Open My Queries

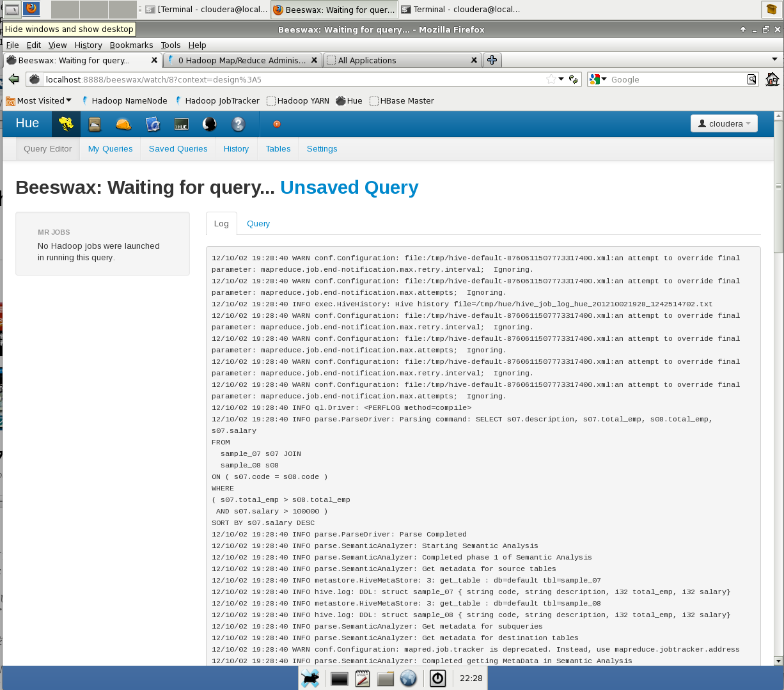[111, 148]
